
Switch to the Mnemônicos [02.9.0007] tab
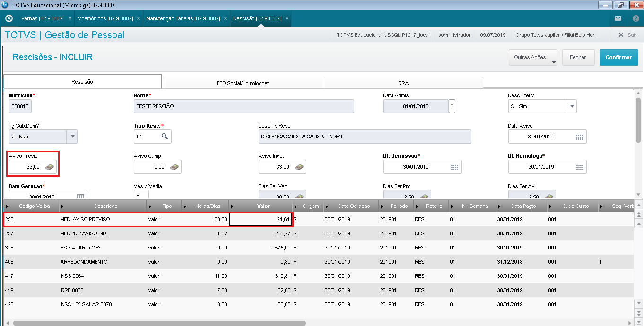coord(105,18)
